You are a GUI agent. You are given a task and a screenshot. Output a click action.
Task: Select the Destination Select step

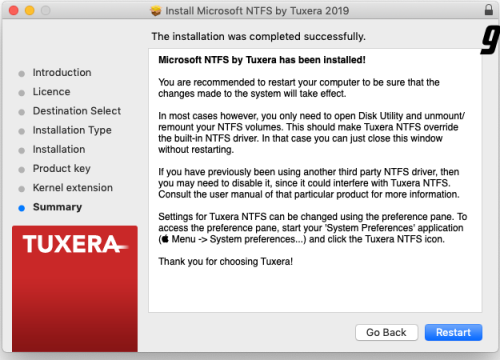point(77,111)
